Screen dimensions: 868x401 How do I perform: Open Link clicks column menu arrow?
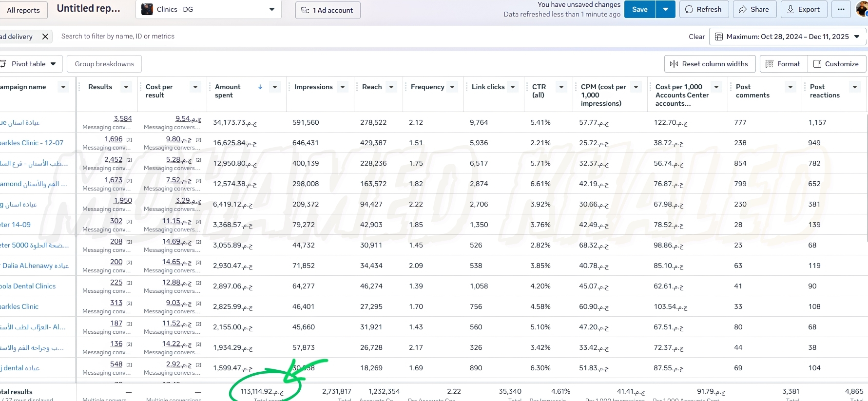coord(513,87)
